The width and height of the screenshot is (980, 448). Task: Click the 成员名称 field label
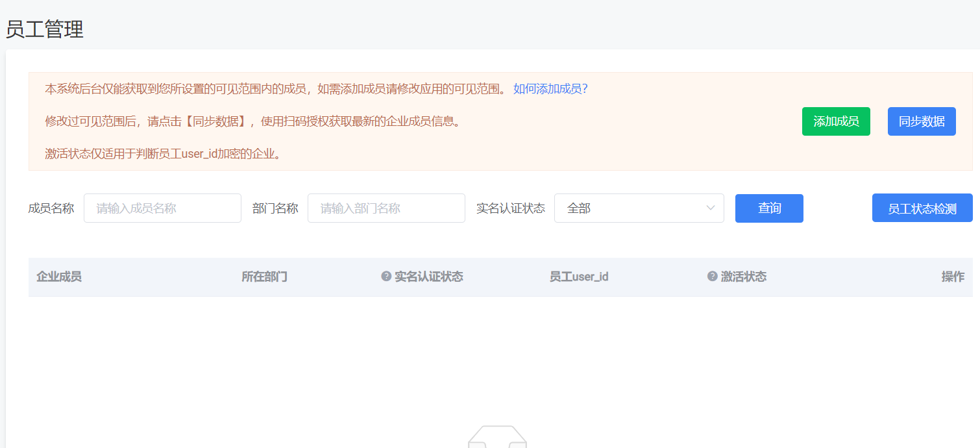pyautogui.click(x=51, y=208)
